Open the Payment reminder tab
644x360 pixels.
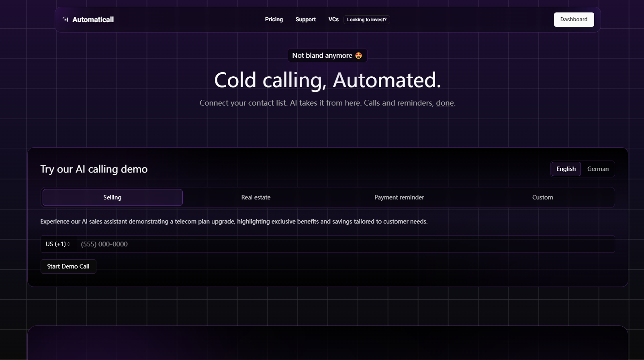(399, 197)
